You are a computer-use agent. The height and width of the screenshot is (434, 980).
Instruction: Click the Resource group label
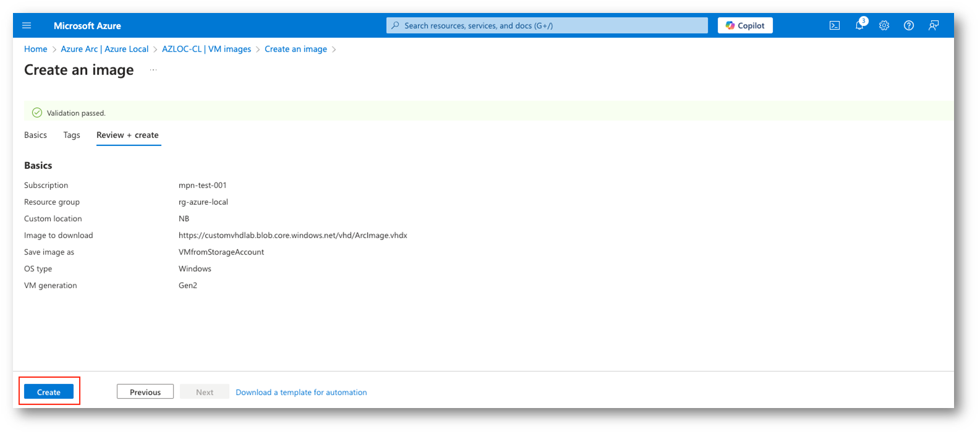point(52,202)
